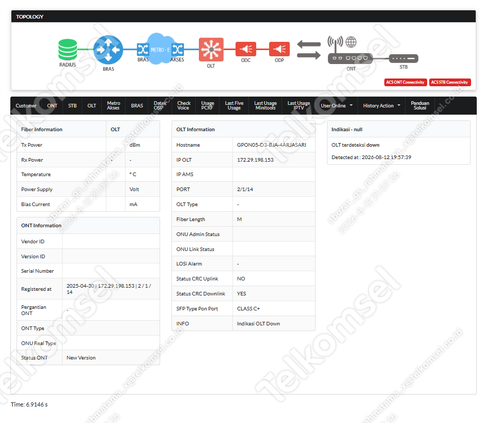Click the Detected at timestamp text
This screenshot has width=500, height=423.
coord(371,157)
